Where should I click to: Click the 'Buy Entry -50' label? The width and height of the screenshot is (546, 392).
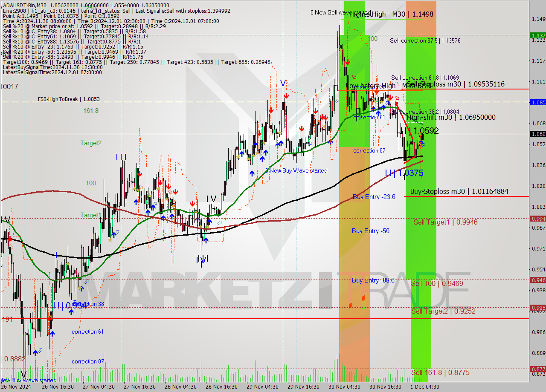tap(371, 231)
